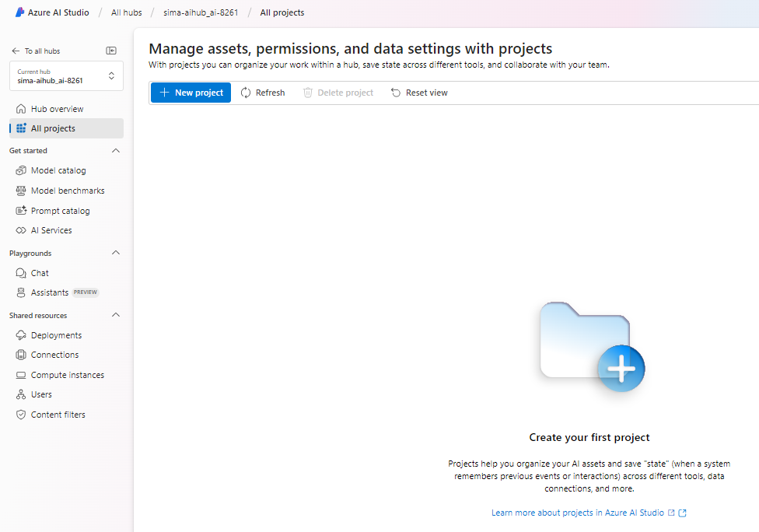
Task: Click the Content filters shield icon
Action: coord(21,415)
